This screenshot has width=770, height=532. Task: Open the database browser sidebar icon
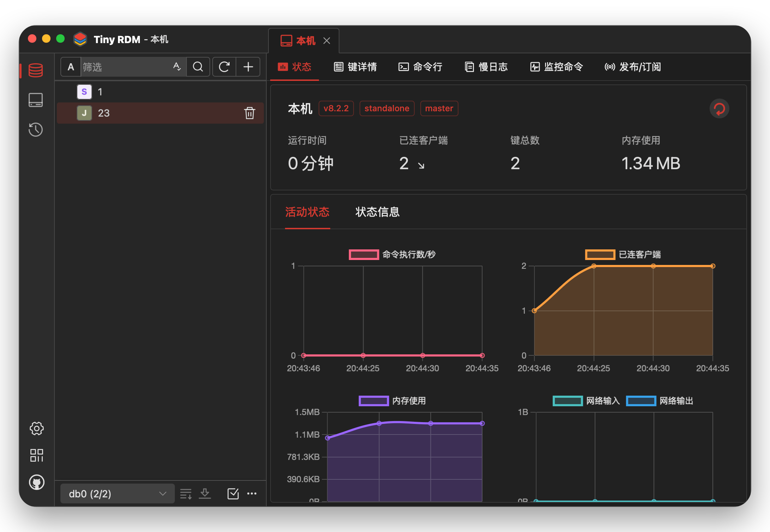tap(36, 70)
